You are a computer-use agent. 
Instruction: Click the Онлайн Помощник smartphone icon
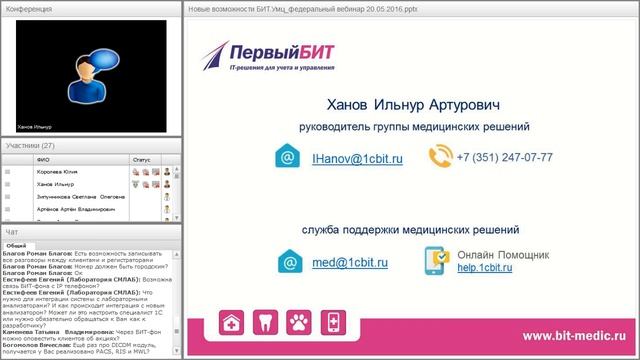[436, 260]
